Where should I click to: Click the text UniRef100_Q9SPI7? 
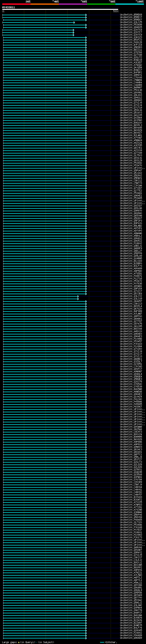pos(131,369)
